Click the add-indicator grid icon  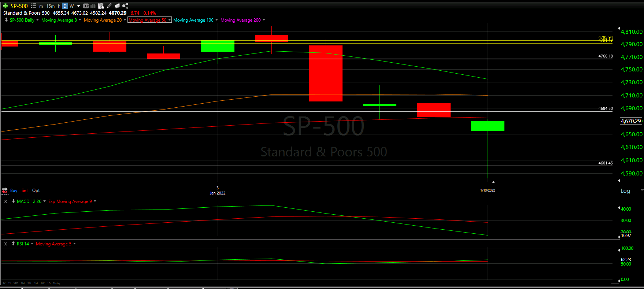pyautogui.click(x=101, y=6)
